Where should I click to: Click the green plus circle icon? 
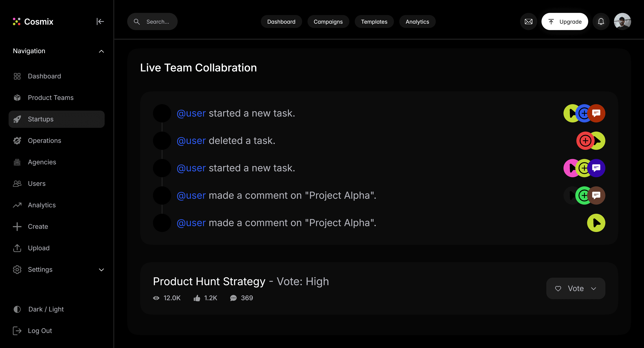pos(583,195)
